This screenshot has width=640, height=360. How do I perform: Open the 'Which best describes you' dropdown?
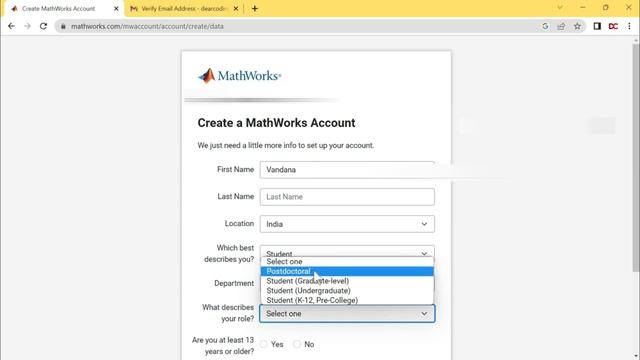point(347,251)
